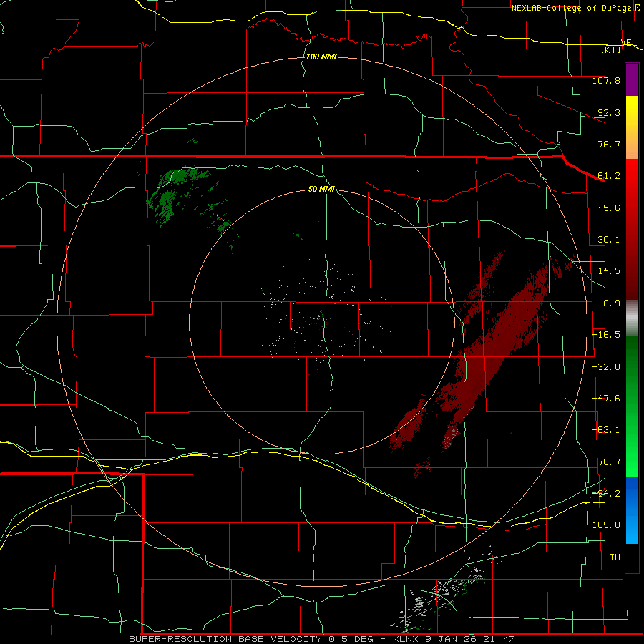644x644 pixels.
Task: Click the 30.1 scale label
Action: click(x=609, y=240)
